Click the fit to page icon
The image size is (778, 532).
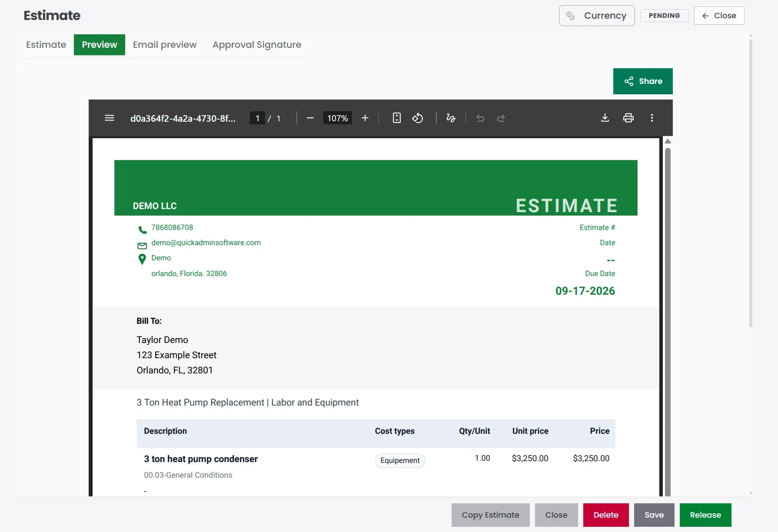pyautogui.click(x=397, y=118)
